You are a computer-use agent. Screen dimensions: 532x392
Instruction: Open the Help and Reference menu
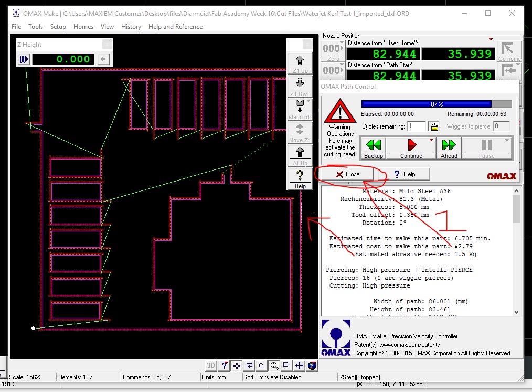point(175,27)
